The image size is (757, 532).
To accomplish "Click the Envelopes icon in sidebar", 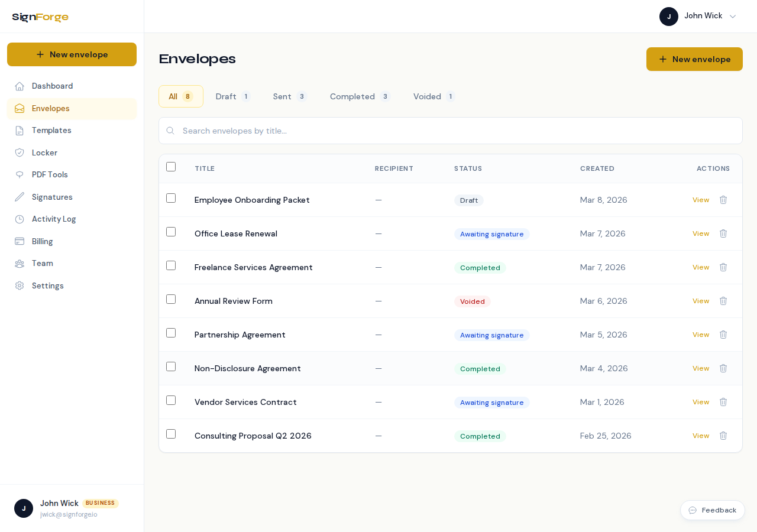I will pyautogui.click(x=20, y=109).
